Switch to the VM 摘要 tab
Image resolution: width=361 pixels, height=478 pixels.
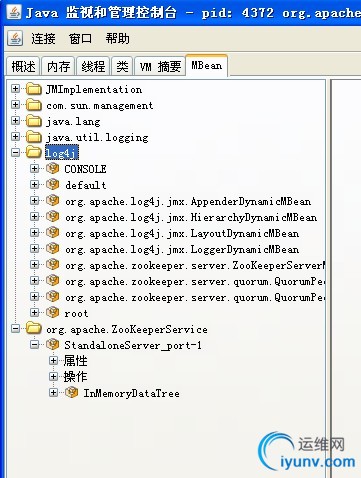160,66
